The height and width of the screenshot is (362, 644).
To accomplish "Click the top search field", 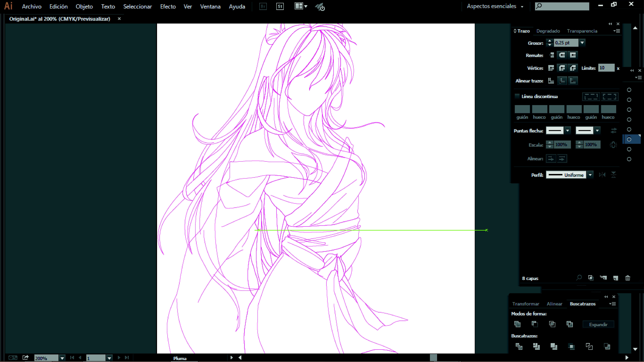I will [x=562, y=6].
